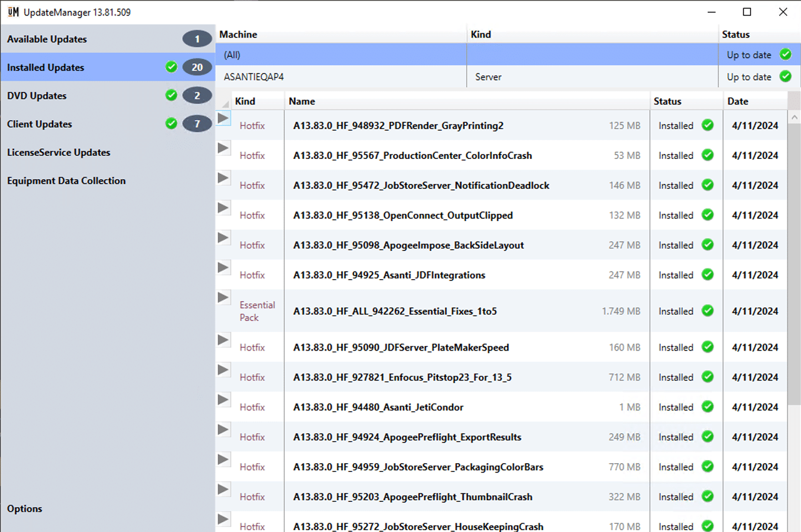Expand the PDFRender_GrayPrinting2 hotfix row

(x=223, y=118)
